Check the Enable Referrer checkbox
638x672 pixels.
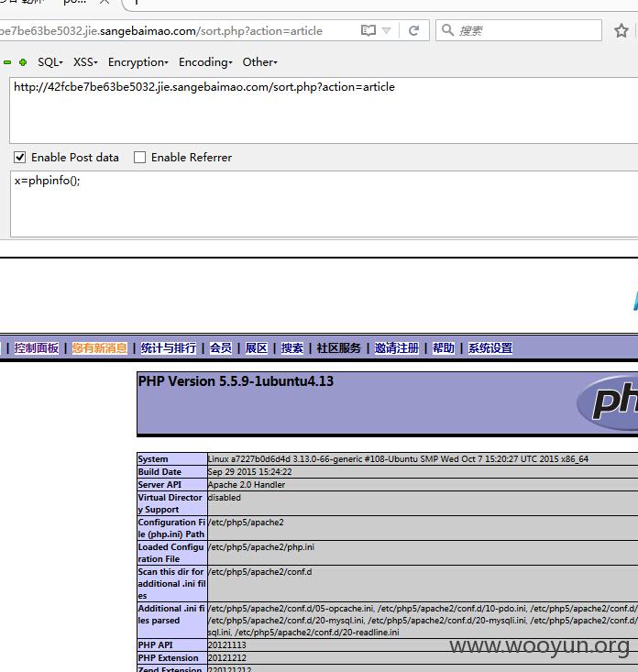coord(139,158)
